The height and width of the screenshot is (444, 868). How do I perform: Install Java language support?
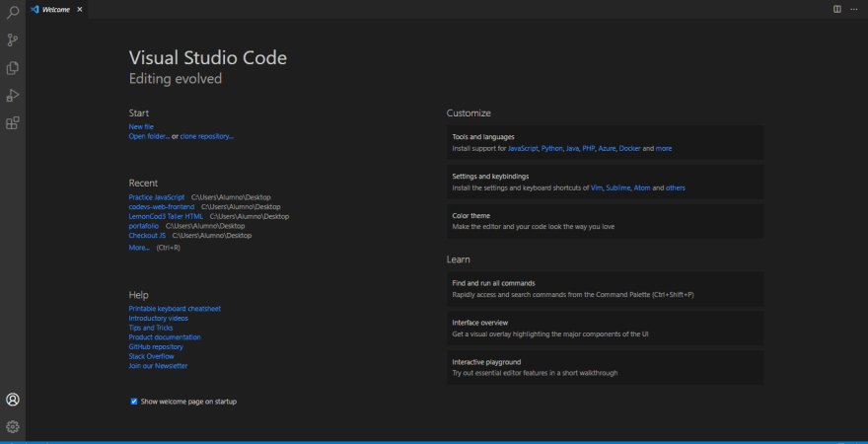pos(572,149)
